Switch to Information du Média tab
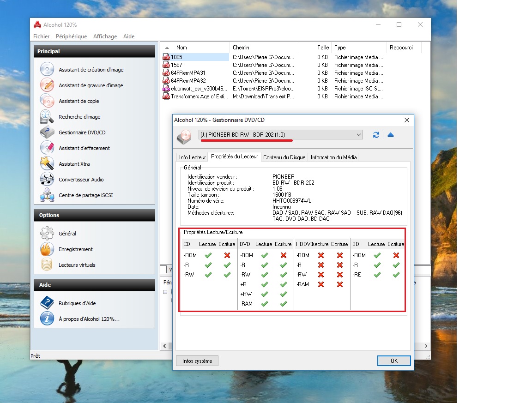This screenshot has width=532, height=403. click(x=333, y=157)
